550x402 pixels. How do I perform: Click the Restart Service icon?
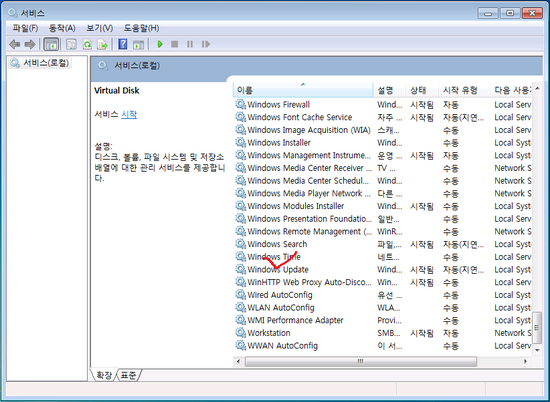point(206,44)
